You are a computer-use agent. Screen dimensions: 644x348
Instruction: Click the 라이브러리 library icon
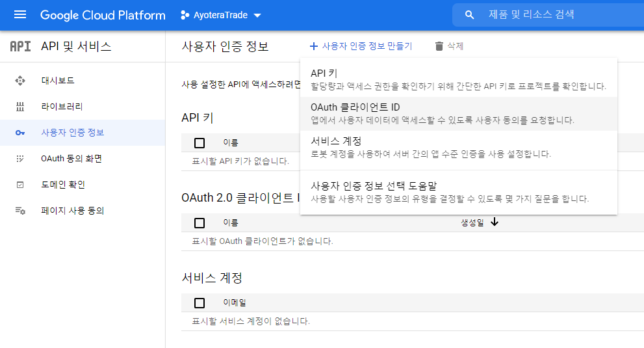point(20,107)
